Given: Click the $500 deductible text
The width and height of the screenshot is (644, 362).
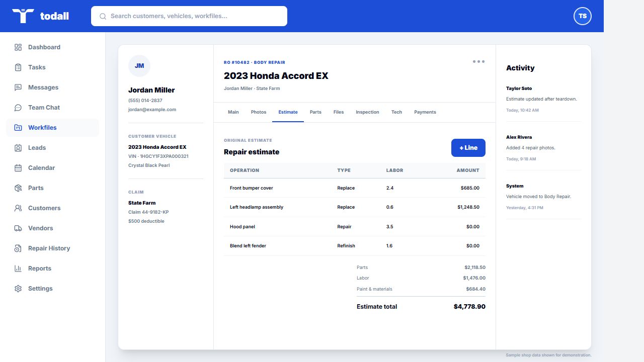Looking at the screenshot, I should (146, 221).
